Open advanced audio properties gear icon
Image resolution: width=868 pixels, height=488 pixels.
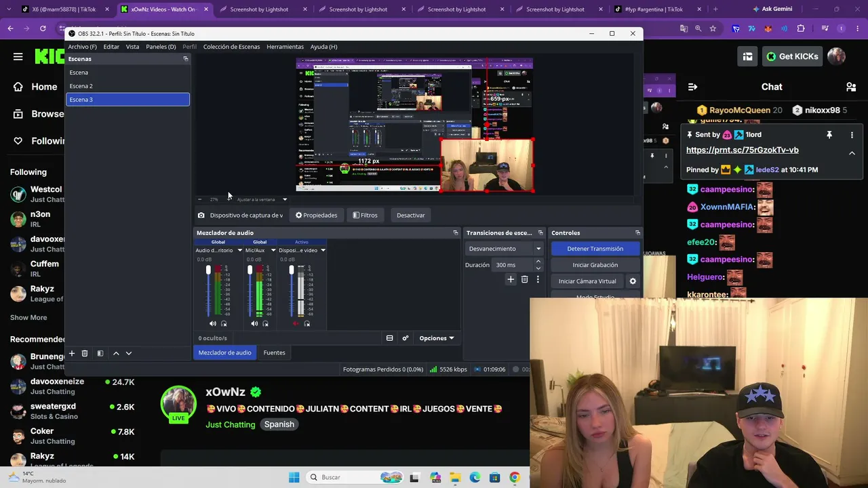(x=406, y=338)
